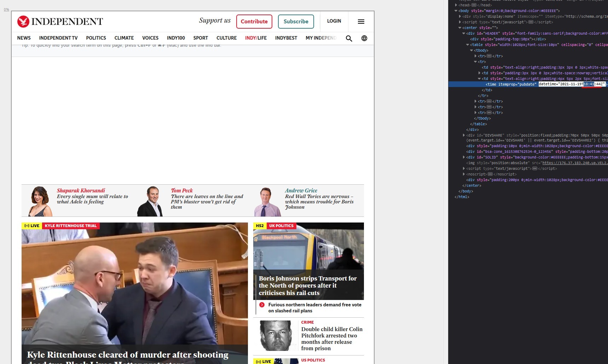Click the Independent eagle logo
Image resolution: width=608 pixels, height=364 pixels.
click(x=23, y=22)
